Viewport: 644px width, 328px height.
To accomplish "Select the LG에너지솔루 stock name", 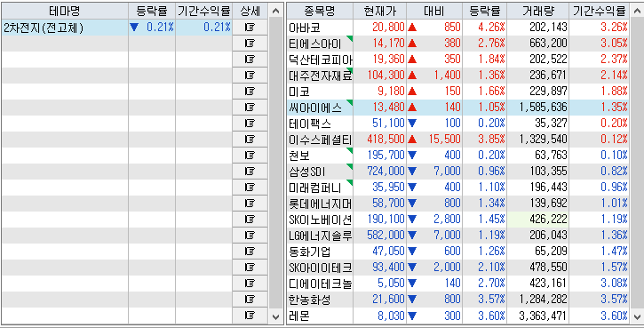I will point(321,236).
